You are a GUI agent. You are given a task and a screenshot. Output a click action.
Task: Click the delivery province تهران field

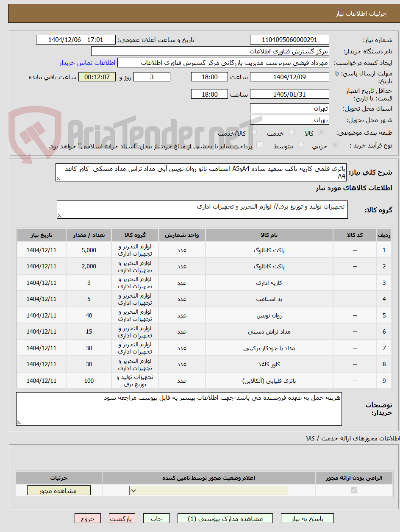(x=289, y=109)
